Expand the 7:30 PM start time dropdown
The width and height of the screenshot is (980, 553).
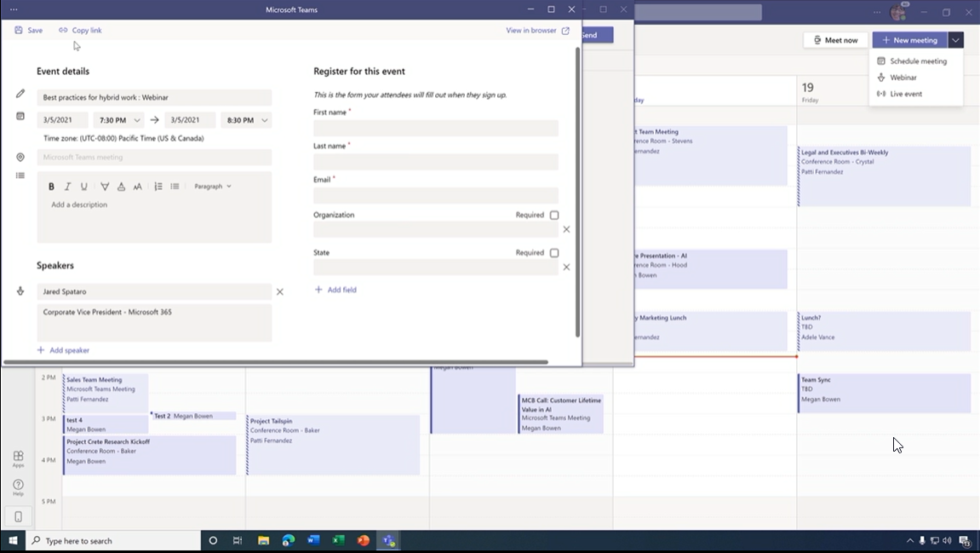[118, 120]
